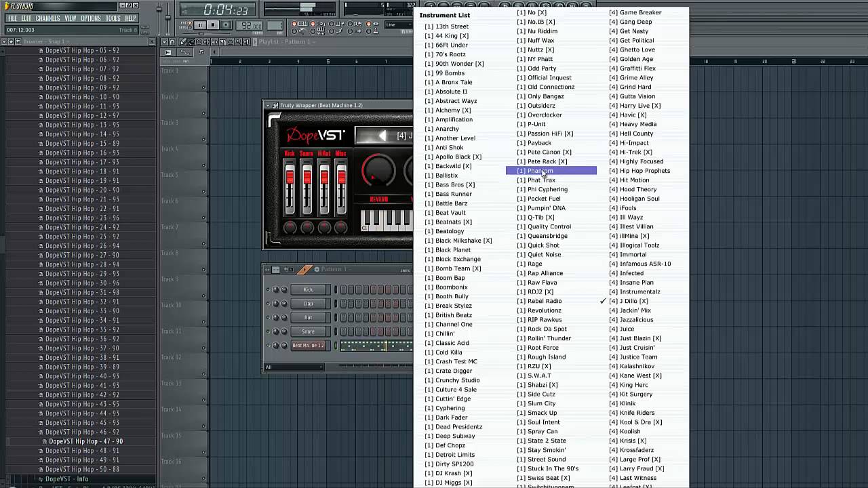Select the checked J Dilla [X] preset
868x488 pixels.
tap(629, 301)
